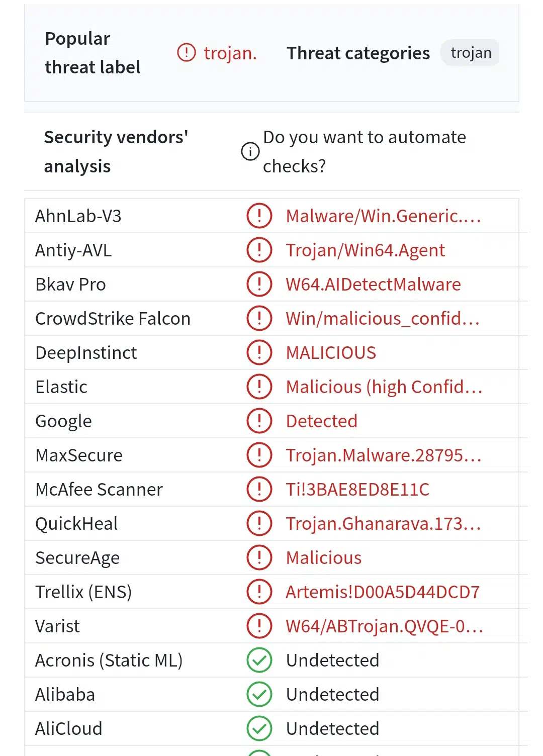Viewport: 543px width, 756px height.
Task: Click the DeepInstinct vendor name
Action: [x=86, y=353]
